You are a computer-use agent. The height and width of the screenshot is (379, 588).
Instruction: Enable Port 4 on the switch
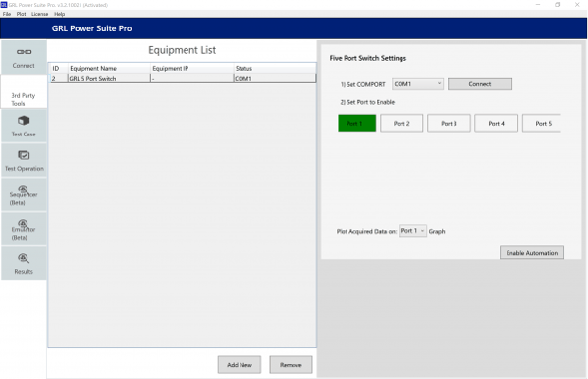coord(496,123)
